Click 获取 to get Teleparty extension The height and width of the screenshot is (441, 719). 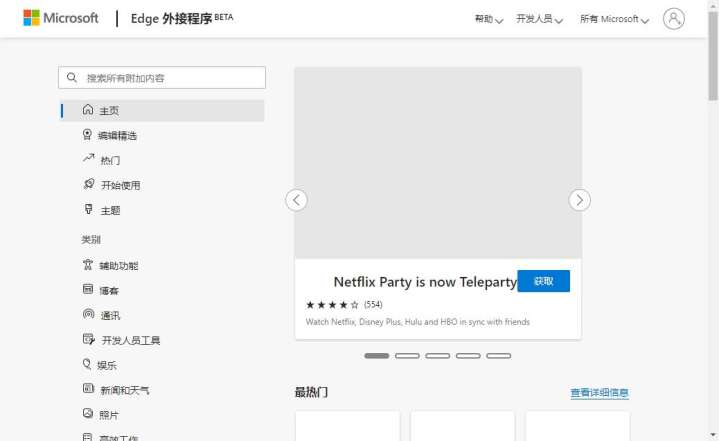tap(543, 281)
